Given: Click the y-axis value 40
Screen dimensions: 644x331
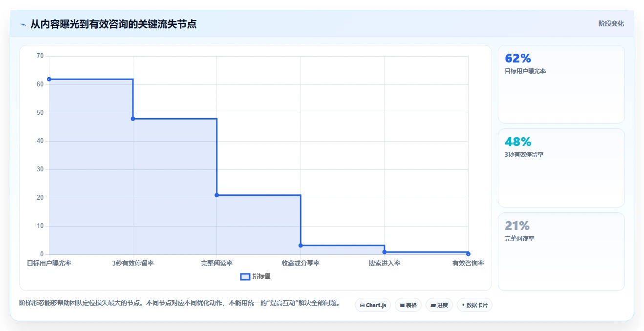Looking at the screenshot, I should [40, 141].
